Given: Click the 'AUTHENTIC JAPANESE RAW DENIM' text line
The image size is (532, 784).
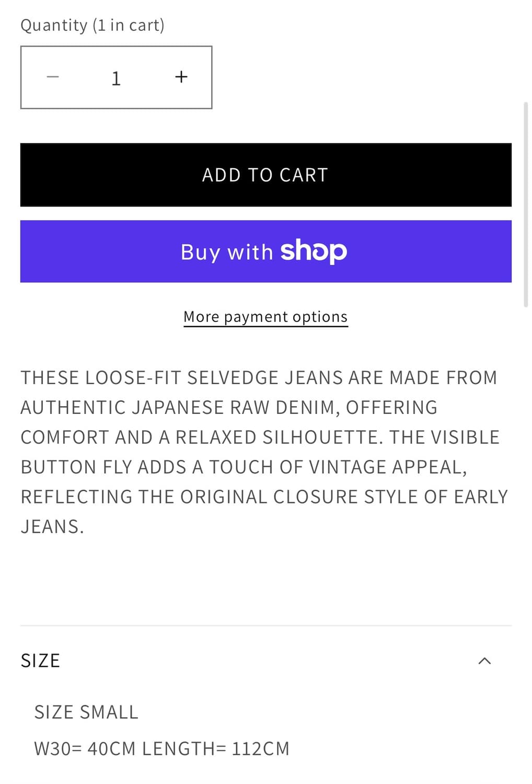Looking at the screenshot, I should click(x=229, y=407).
